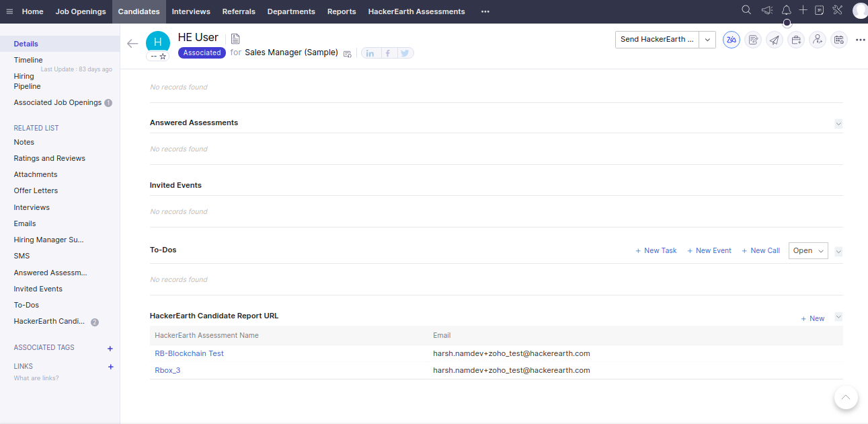868x424 pixels.
Task: Open the Referrals tab
Action: 239,11
